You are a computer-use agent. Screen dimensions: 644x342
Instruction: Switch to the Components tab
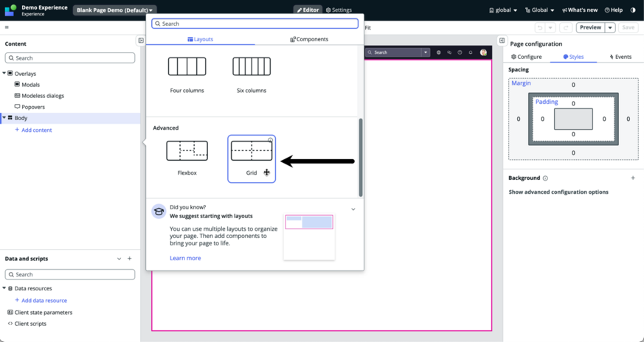(309, 39)
